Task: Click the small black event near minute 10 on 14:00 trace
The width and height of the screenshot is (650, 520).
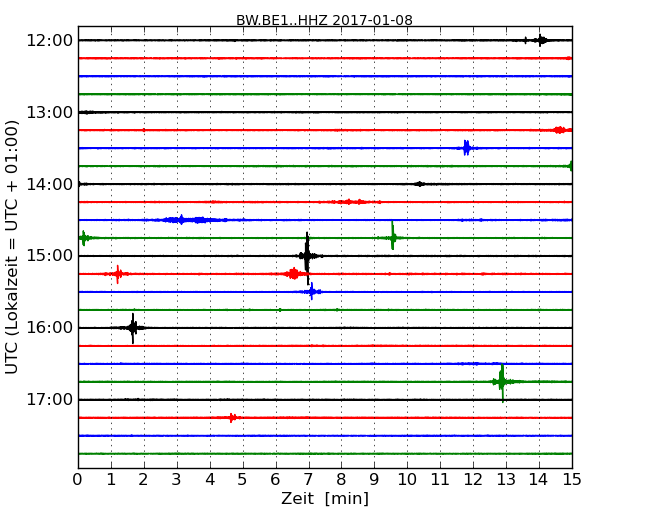Action: point(420,184)
